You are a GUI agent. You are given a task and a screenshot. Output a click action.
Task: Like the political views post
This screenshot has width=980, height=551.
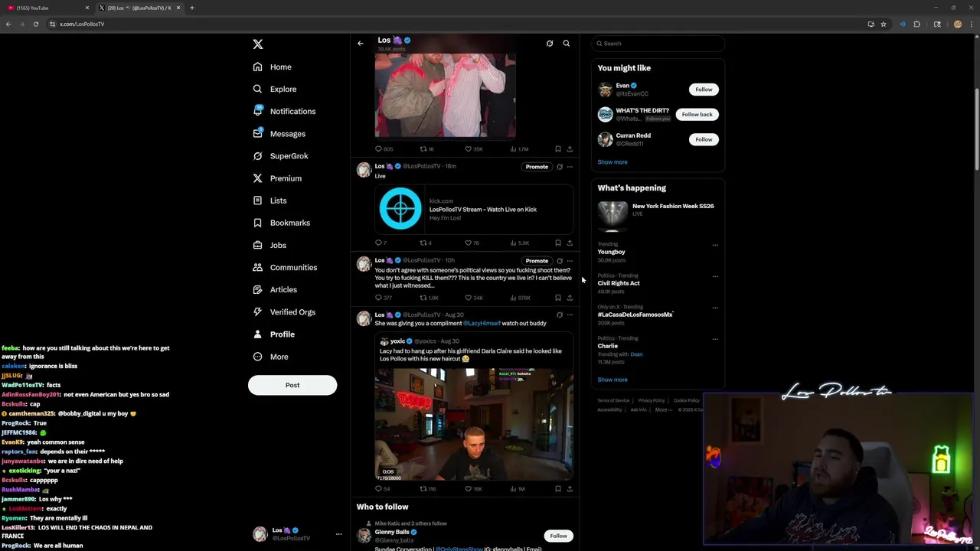[469, 298]
